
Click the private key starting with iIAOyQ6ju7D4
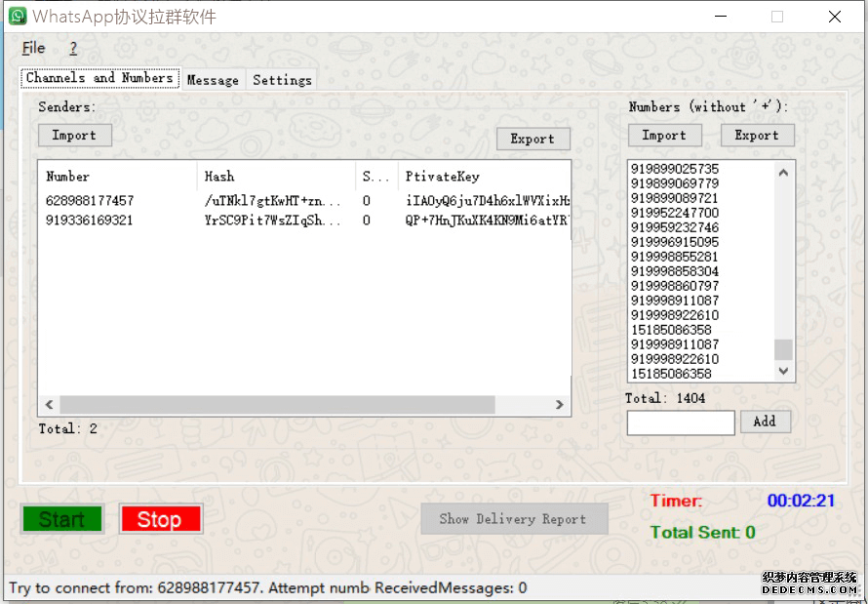[x=487, y=201]
